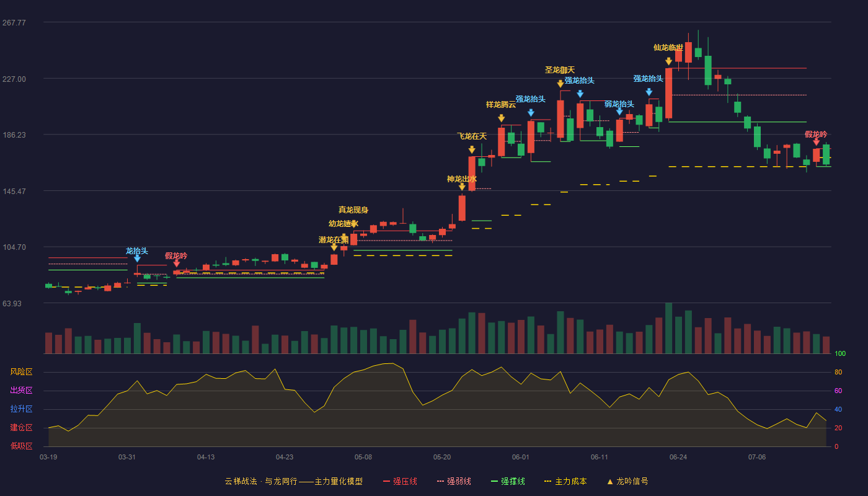868x496 pixels.
Task: Click the 07-06 date label
Action: pyautogui.click(x=757, y=457)
